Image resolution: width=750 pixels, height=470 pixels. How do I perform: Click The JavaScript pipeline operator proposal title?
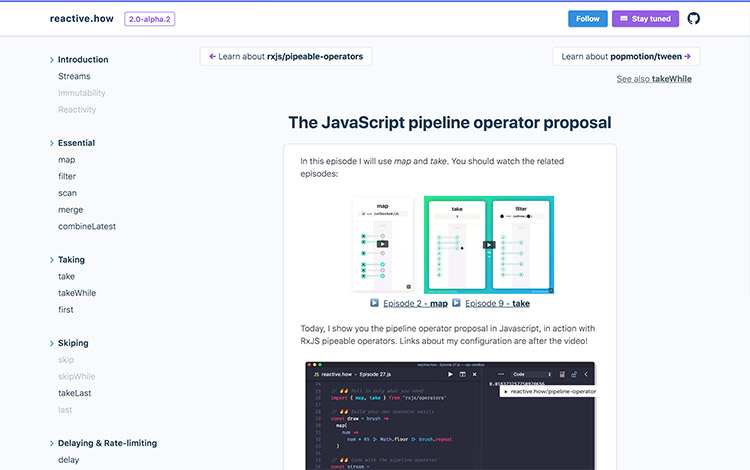tap(450, 123)
